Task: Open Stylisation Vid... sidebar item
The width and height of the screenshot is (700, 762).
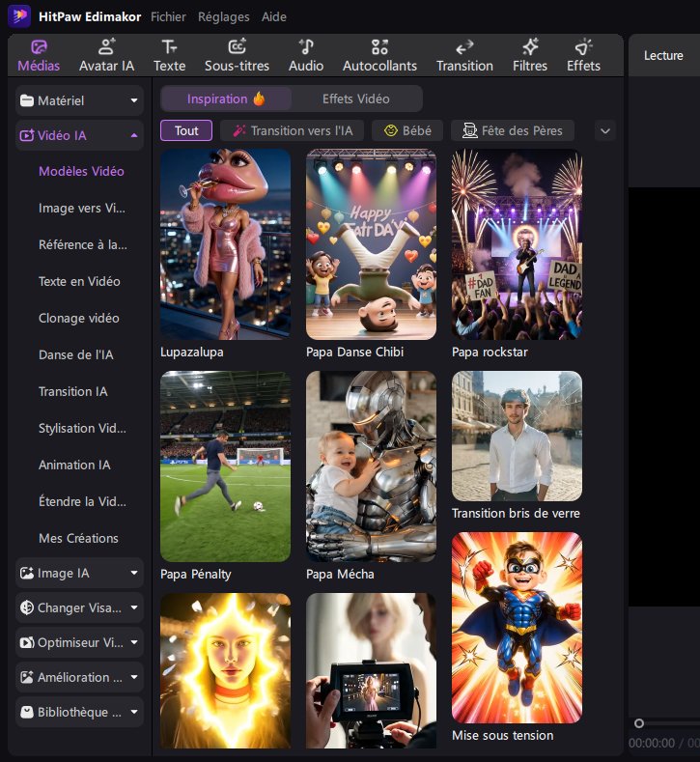Action: (82, 428)
